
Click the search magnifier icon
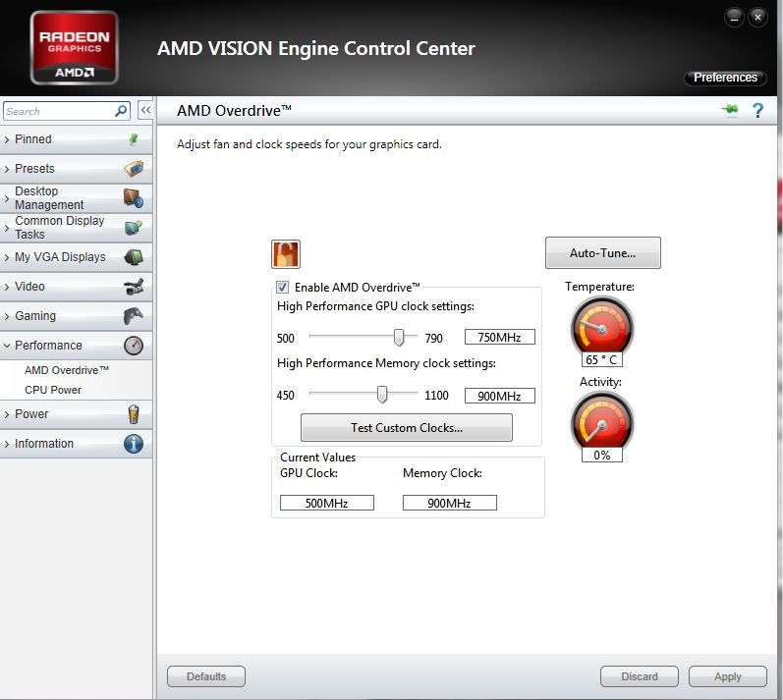click(x=120, y=111)
